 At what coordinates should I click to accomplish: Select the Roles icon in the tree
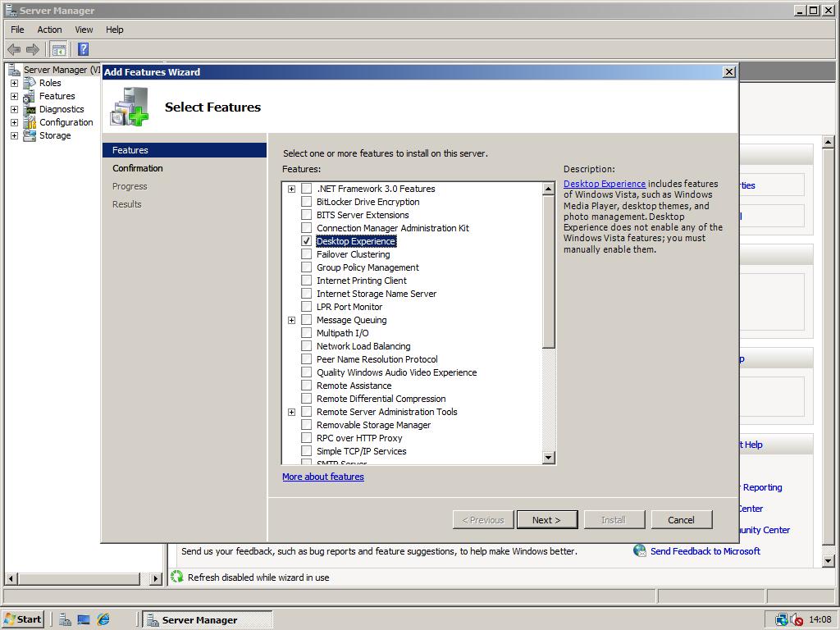point(30,83)
